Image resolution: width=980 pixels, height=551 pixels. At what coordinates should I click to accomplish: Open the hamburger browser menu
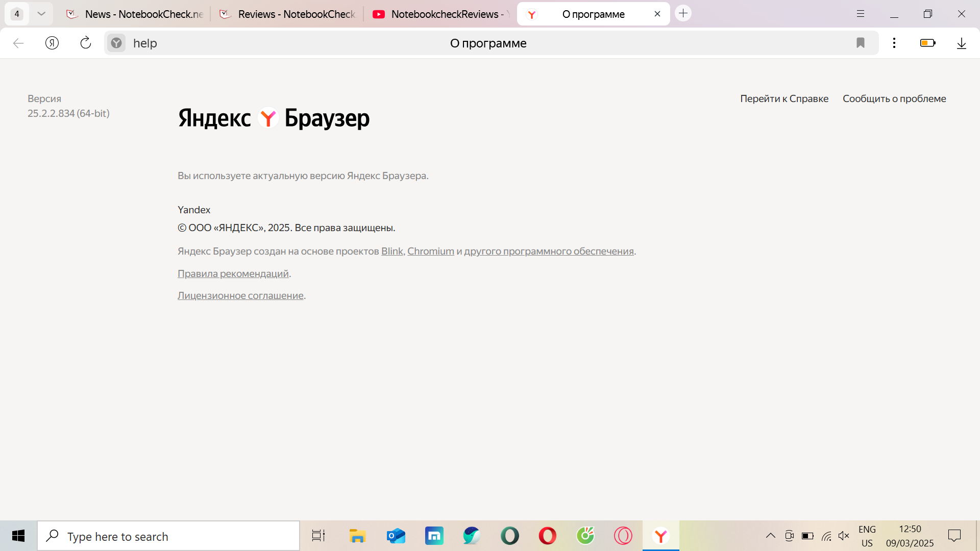coord(861,14)
